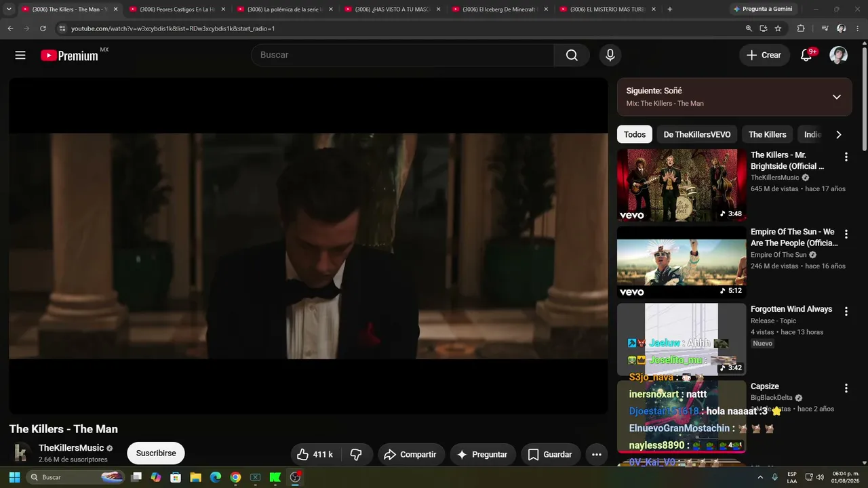Save the video with Guardar
Screen dimensions: 868x488
point(550,455)
